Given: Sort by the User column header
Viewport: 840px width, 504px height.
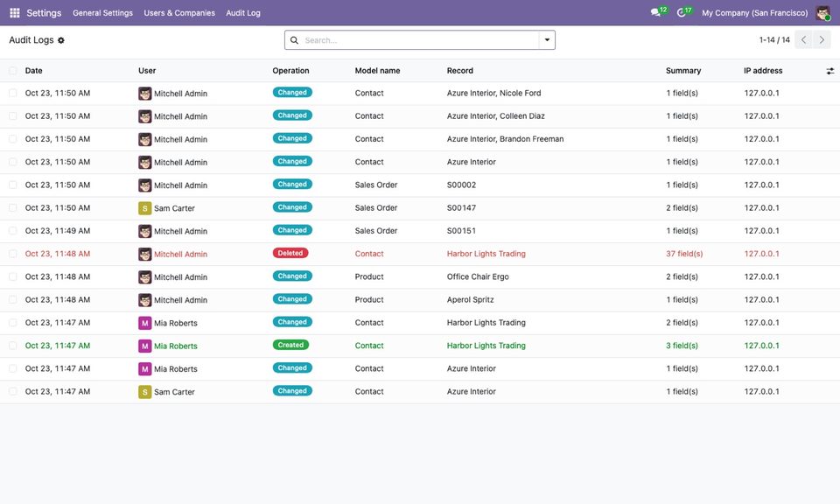Looking at the screenshot, I should (147, 71).
